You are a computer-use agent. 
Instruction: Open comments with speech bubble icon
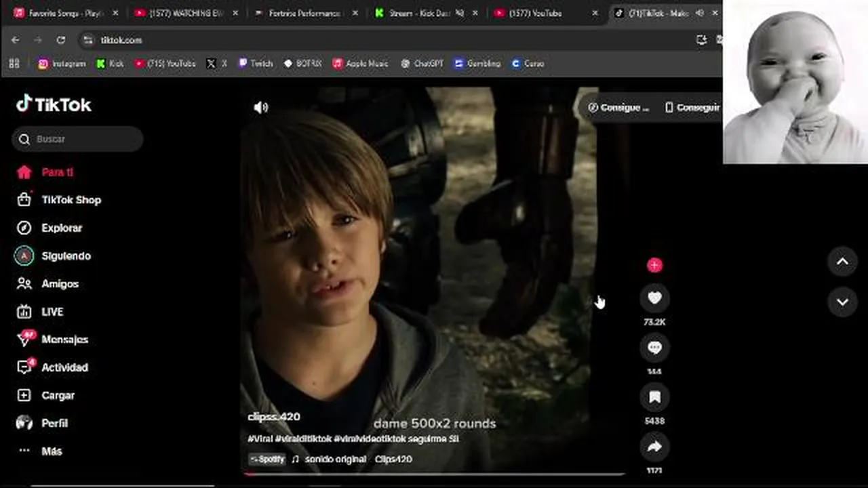coord(654,348)
